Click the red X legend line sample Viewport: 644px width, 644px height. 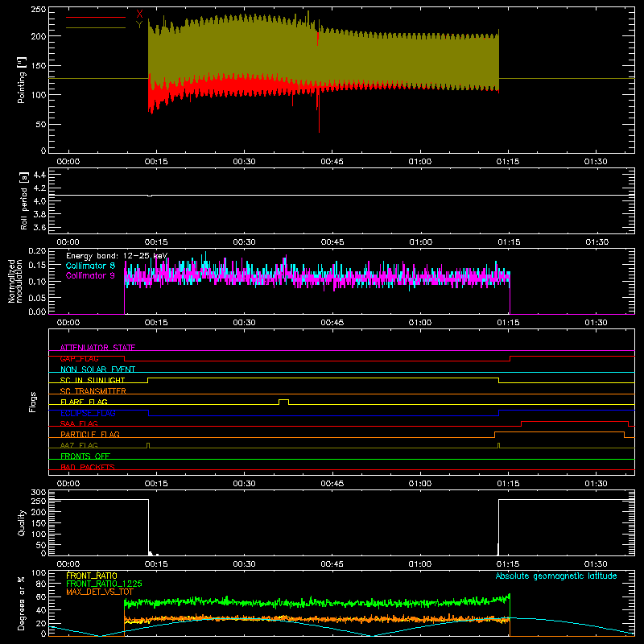coord(96,17)
